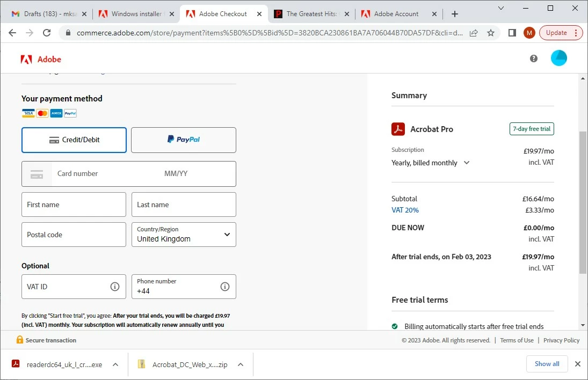Click the Mastercard logo
The width and height of the screenshot is (588, 380).
point(42,113)
